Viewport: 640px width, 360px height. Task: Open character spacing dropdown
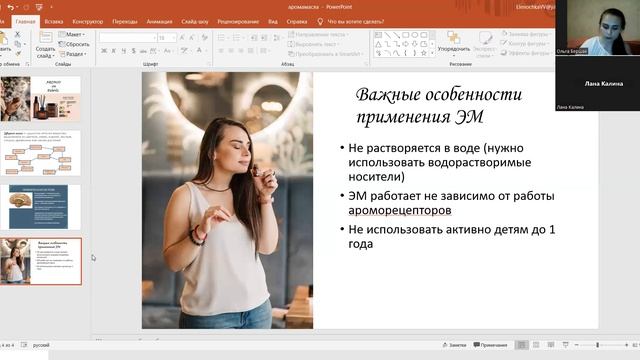click(x=154, y=51)
